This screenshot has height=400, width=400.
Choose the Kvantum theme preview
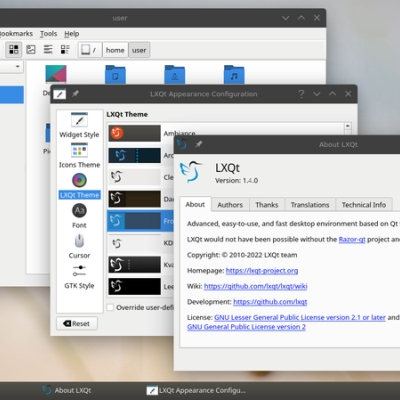[x=134, y=265]
